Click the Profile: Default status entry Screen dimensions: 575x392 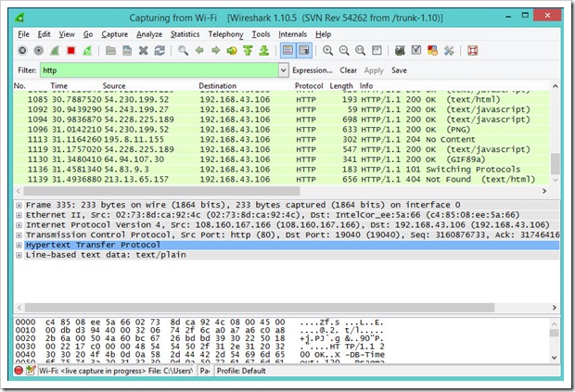241,371
